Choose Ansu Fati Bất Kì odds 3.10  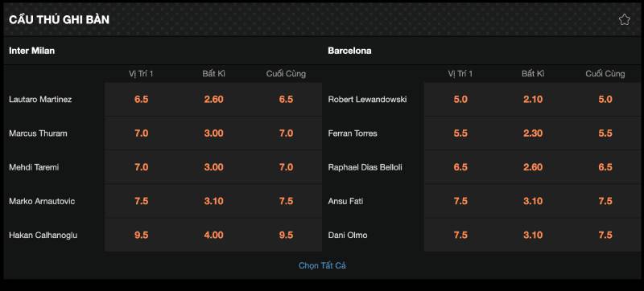[x=533, y=201]
